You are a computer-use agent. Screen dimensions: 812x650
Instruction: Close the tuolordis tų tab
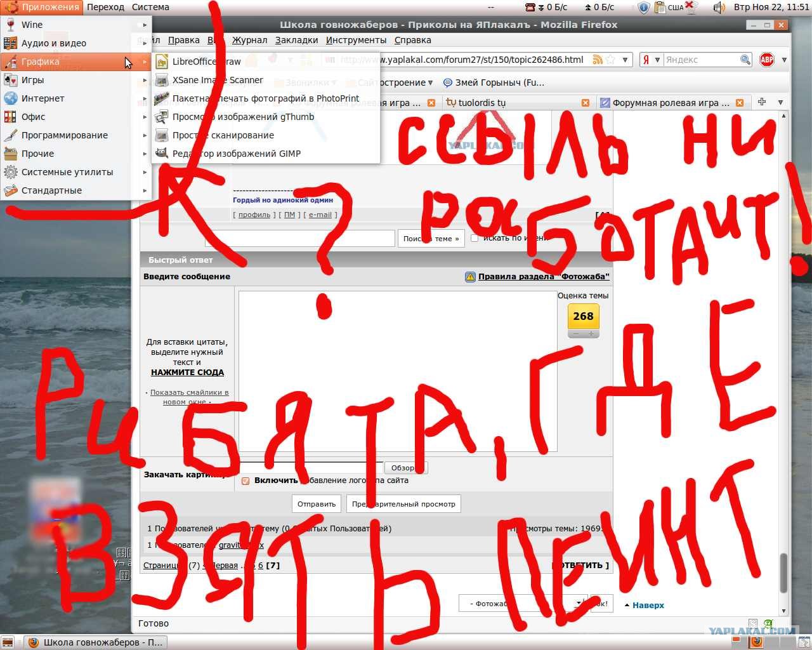tap(586, 103)
